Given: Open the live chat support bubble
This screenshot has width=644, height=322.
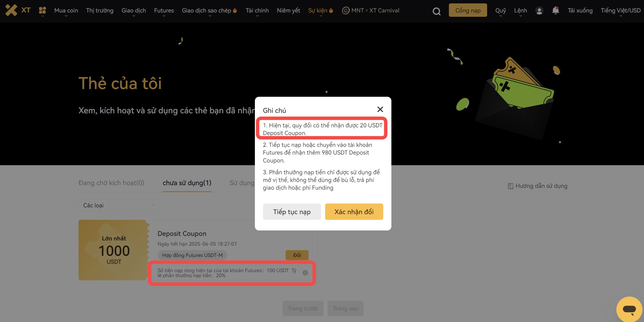Looking at the screenshot, I should pyautogui.click(x=629, y=309).
